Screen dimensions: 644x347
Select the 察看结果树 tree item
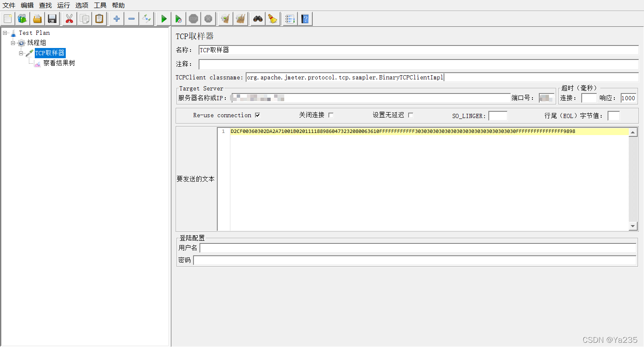(x=59, y=63)
